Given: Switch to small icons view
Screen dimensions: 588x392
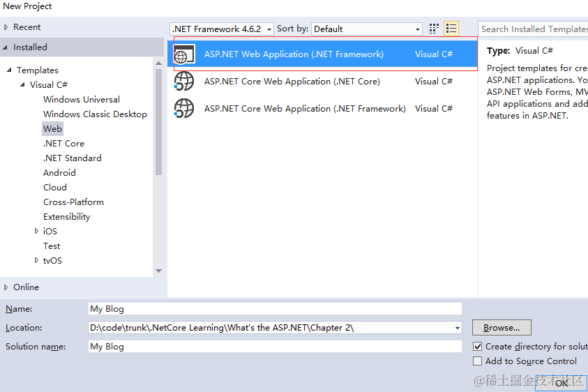Looking at the screenshot, I should (434, 29).
